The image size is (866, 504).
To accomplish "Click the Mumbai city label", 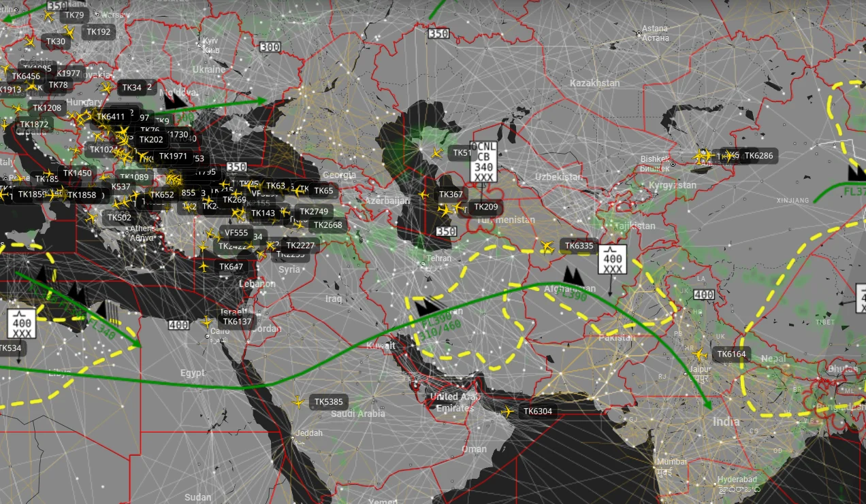I will pos(671,466).
